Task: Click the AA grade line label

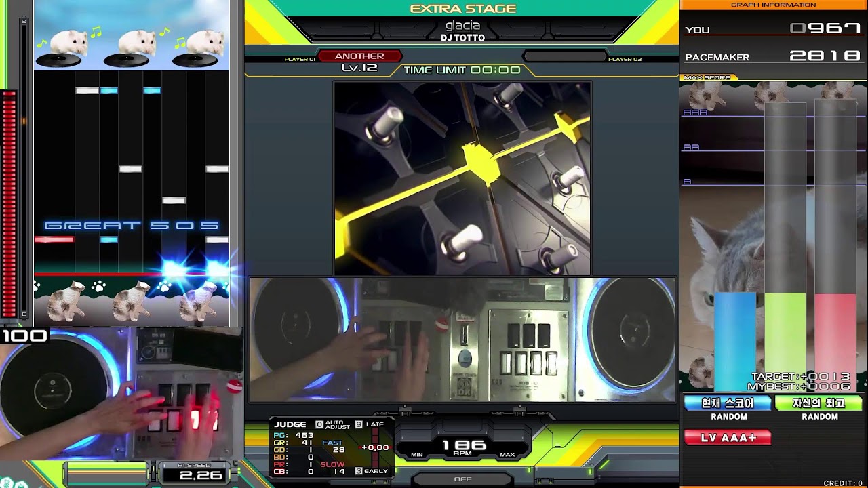Action: coord(691,147)
